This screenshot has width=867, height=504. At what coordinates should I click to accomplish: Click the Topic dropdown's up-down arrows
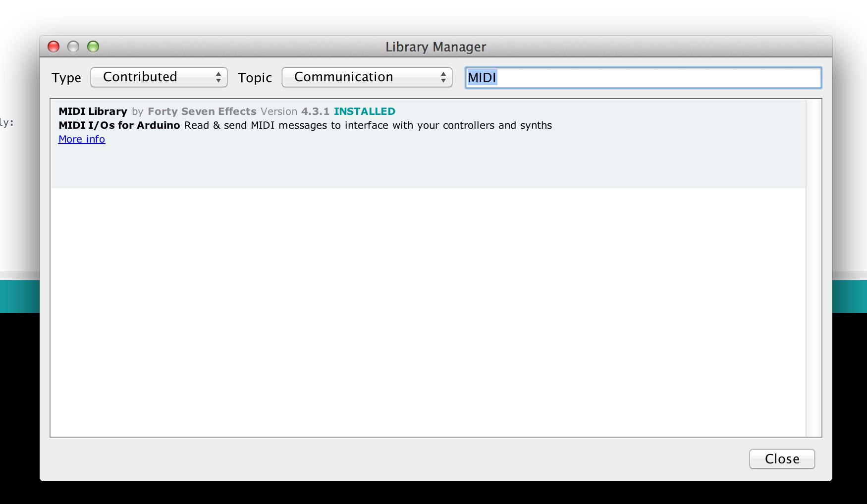(443, 77)
